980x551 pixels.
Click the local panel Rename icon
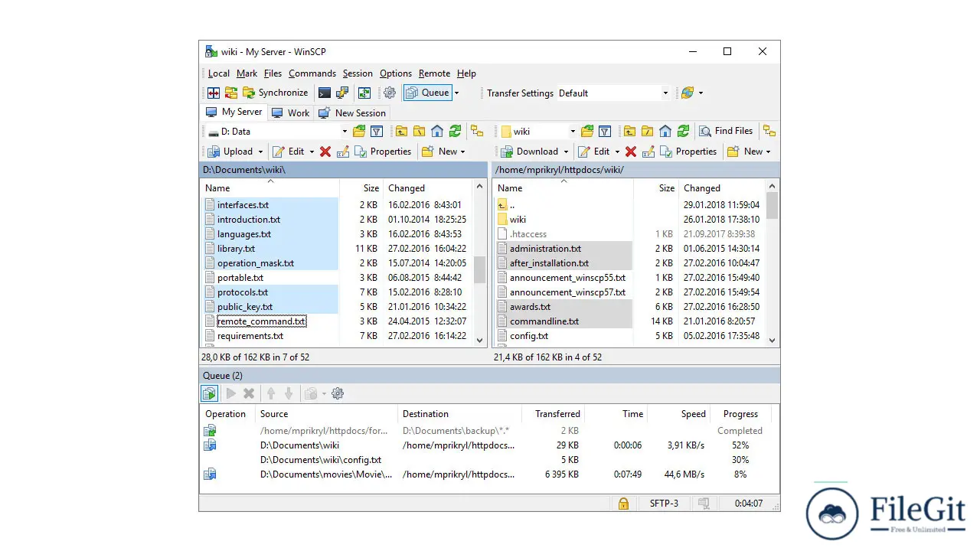point(343,152)
